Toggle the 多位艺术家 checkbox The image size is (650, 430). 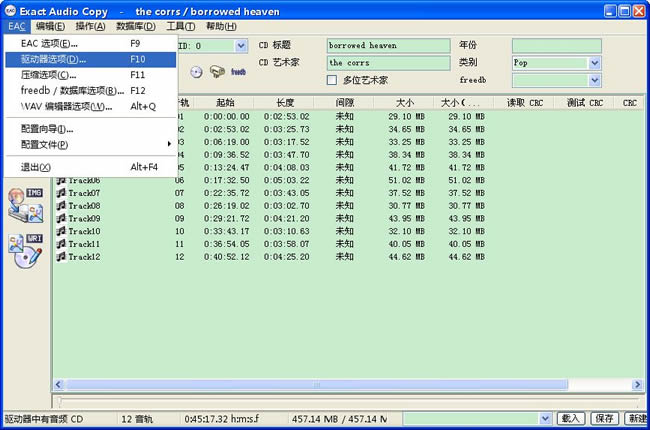(x=332, y=80)
